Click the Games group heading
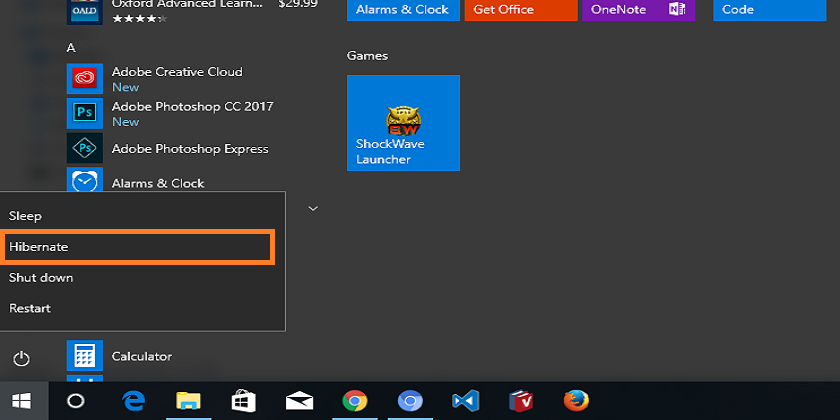This screenshot has width=840, height=420. pos(368,56)
